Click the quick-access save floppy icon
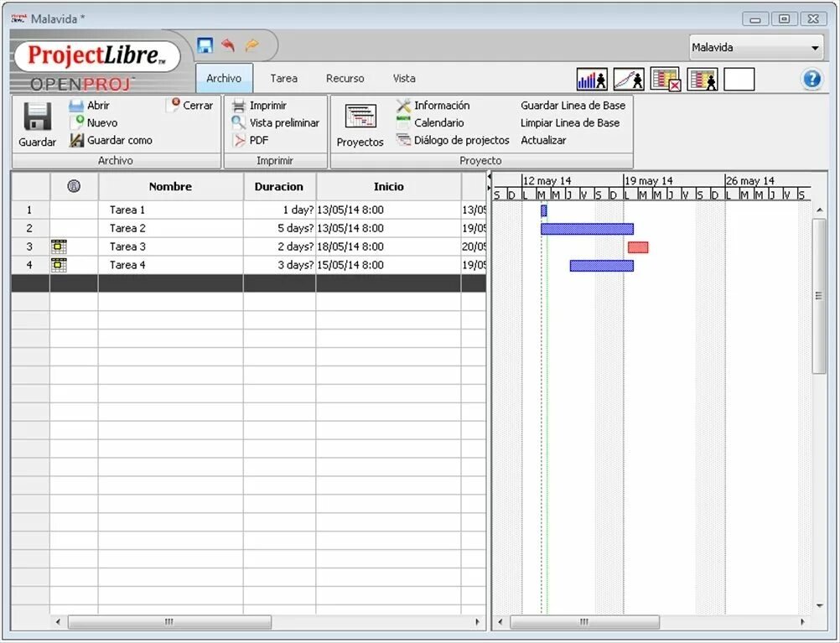The height and width of the screenshot is (643, 840). pos(205,46)
